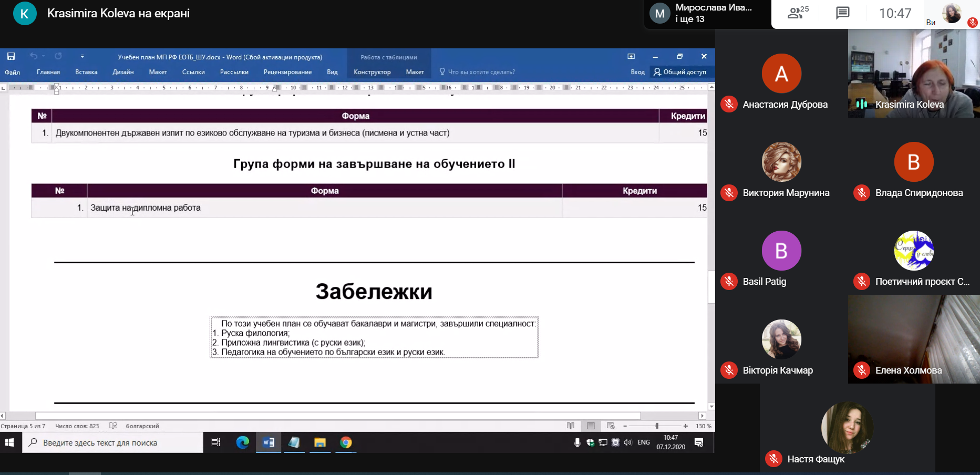The image size is (980, 475).
Task: Open the Meet chat panel icon
Action: tap(842, 13)
